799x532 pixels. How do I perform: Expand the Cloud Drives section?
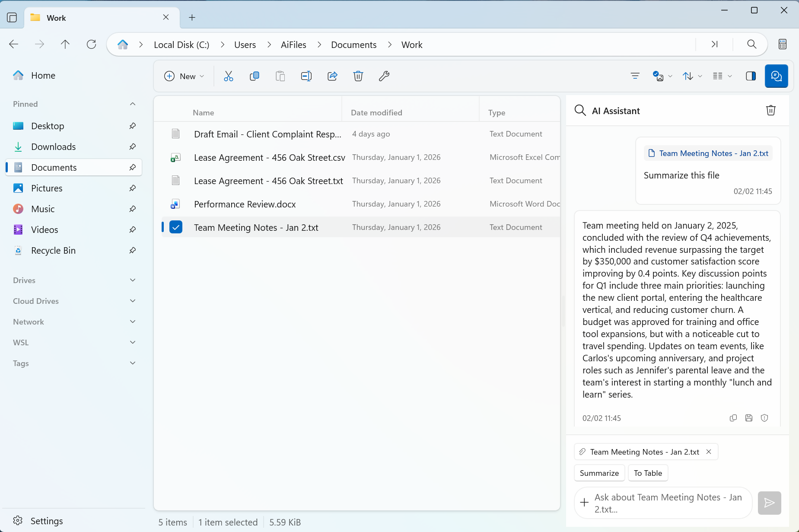[x=133, y=301]
